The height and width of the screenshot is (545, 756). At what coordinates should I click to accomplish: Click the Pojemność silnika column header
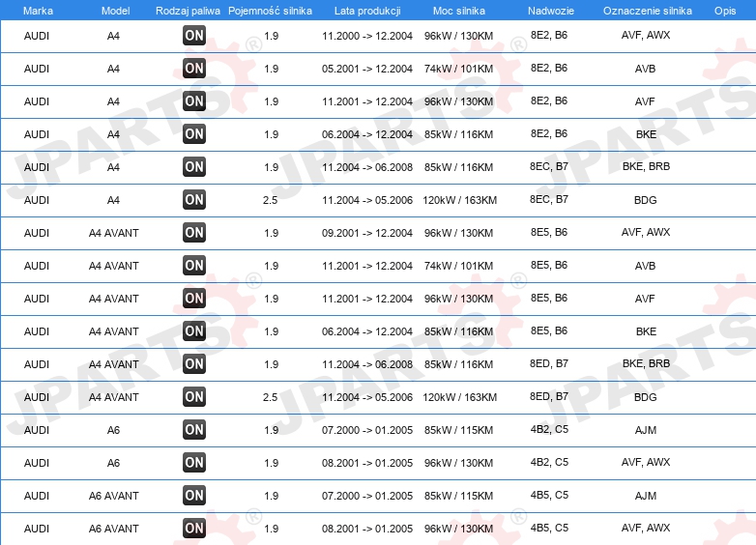[270, 11]
